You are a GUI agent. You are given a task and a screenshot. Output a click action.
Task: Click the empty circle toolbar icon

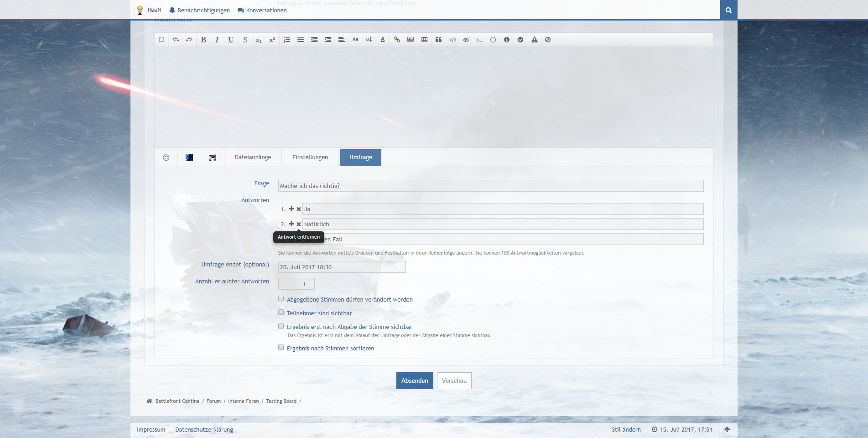[493, 40]
